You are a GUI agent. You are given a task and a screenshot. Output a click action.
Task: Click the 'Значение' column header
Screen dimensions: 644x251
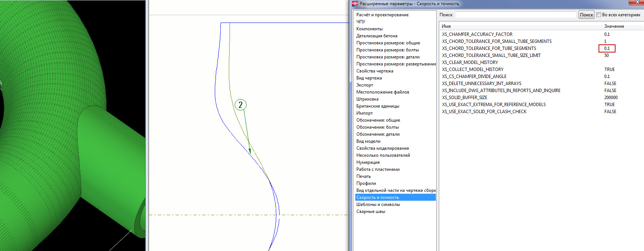point(614,26)
